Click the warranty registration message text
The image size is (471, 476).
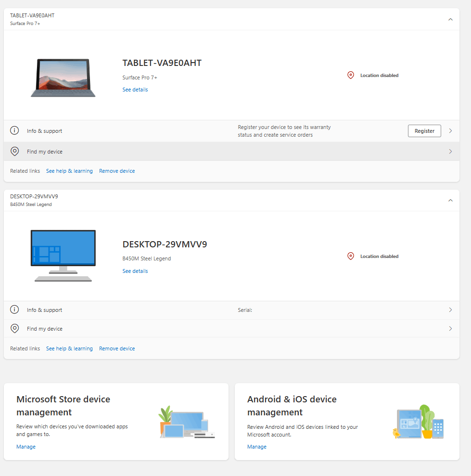pyautogui.click(x=284, y=131)
